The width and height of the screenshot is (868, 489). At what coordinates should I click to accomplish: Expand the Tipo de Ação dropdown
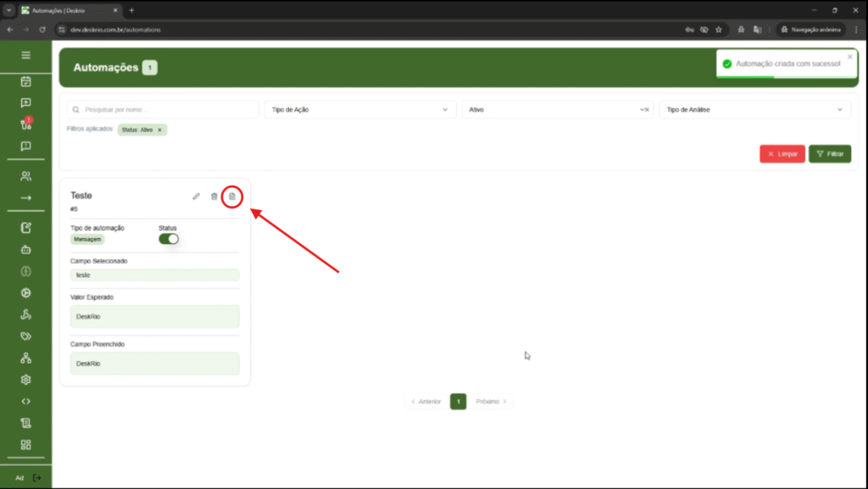tap(360, 109)
